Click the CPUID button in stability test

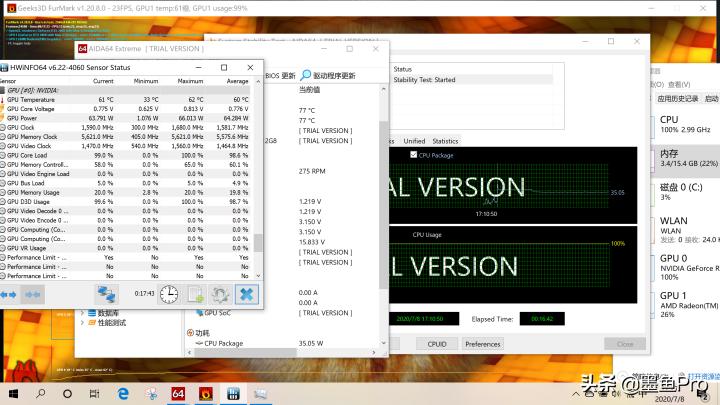click(x=437, y=344)
